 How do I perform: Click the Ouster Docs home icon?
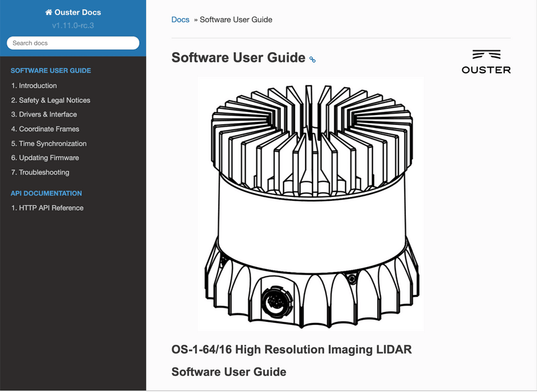(x=48, y=12)
